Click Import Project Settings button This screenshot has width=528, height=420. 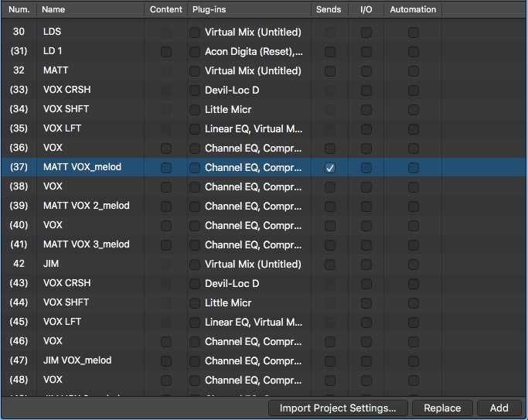338,408
